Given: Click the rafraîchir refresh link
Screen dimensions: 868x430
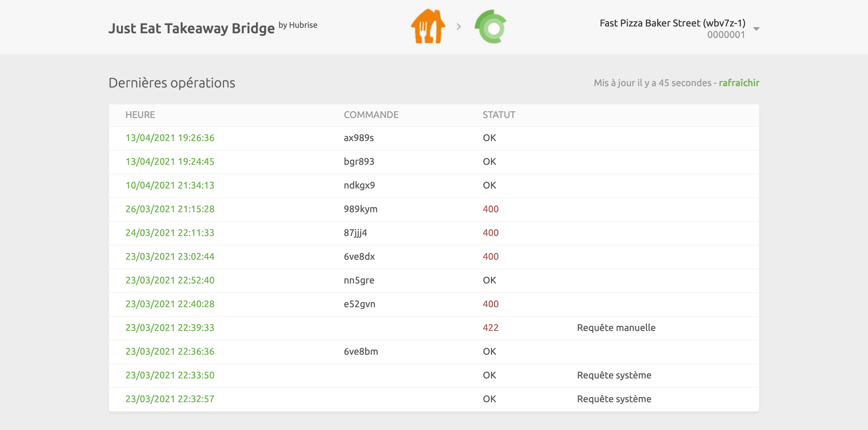Looking at the screenshot, I should coord(739,83).
